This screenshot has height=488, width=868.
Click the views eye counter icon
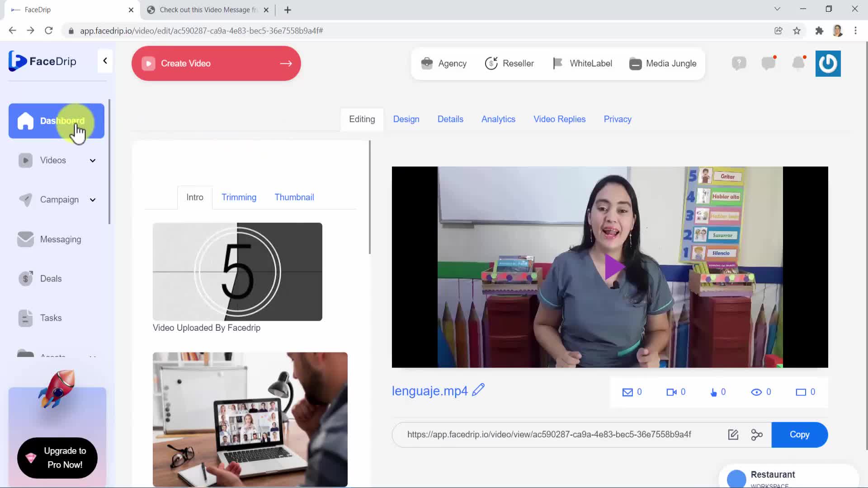(756, 392)
